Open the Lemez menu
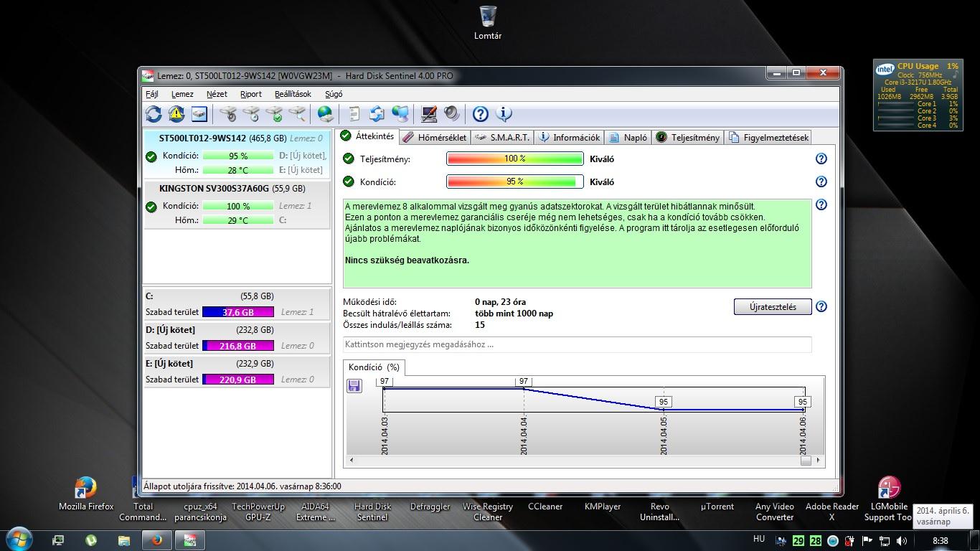Screen dimensions: 980x551 point(182,94)
